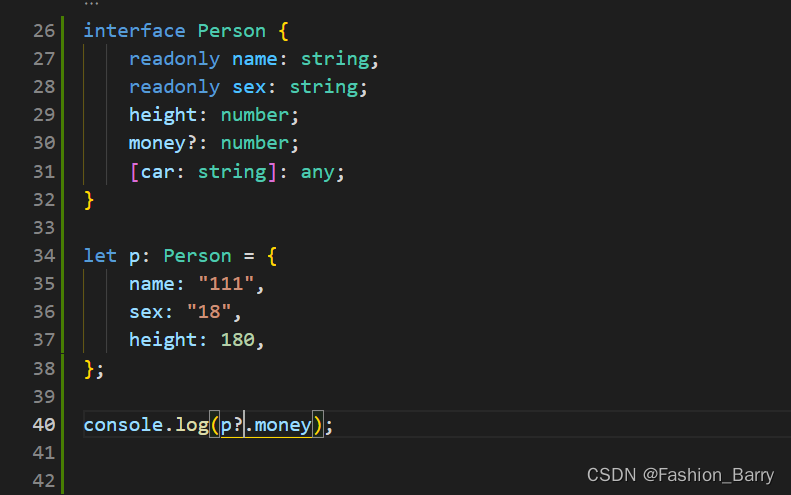Select line number 40 in the gutter
Viewport: 791px width, 495px height.
click(43, 425)
